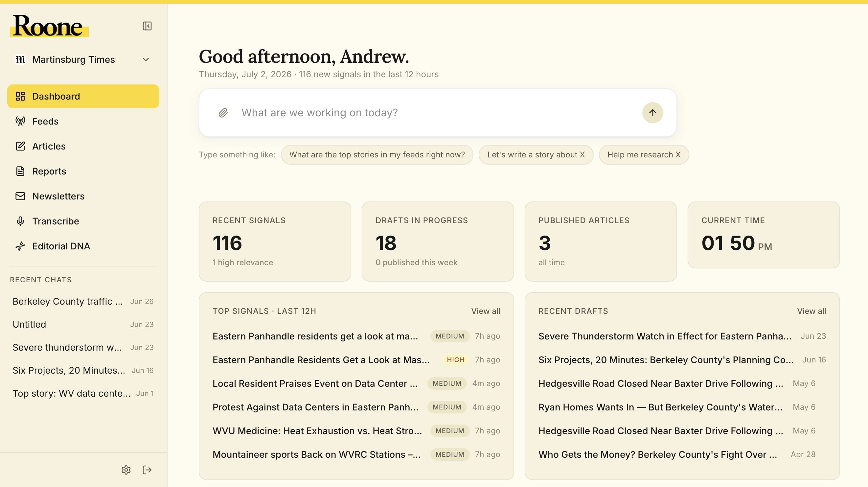
Task: View all top signals
Action: click(486, 311)
